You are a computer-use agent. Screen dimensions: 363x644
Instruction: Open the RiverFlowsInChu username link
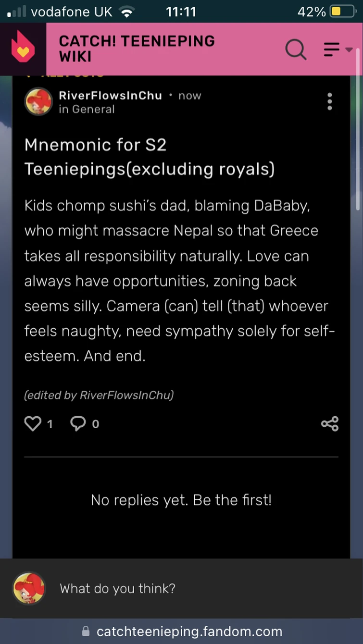[110, 95]
